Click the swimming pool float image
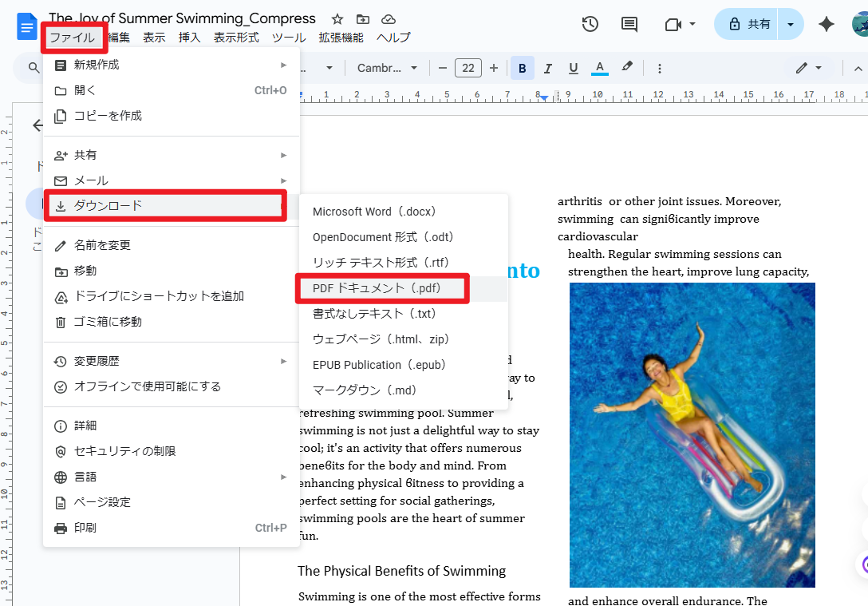This screenshot has width=868, height=606. (692, 435)
